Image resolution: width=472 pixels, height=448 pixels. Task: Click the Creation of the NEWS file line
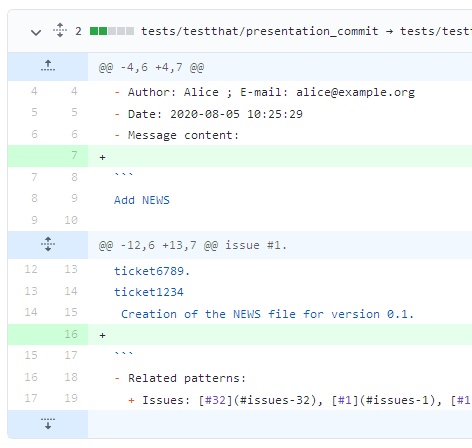pos(267,314)
